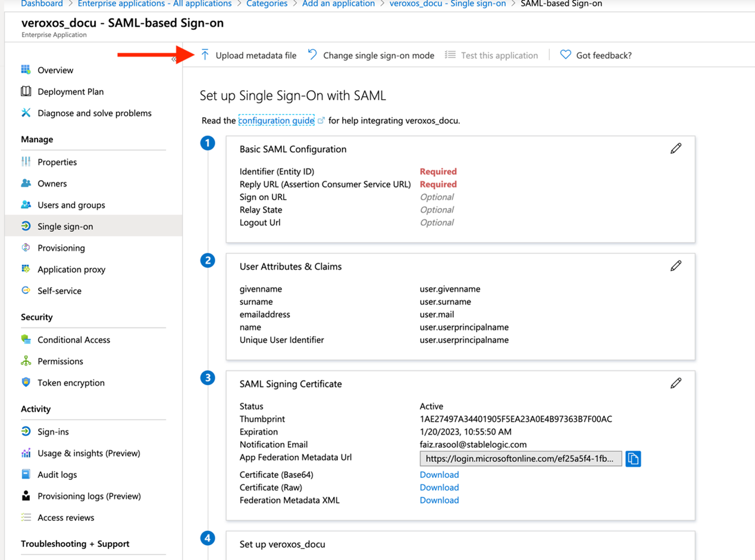Viewport: 755px width, 560px height.
Task: Open Enterprise applications - All applications breadcrumb
Action: coord(155,4)
